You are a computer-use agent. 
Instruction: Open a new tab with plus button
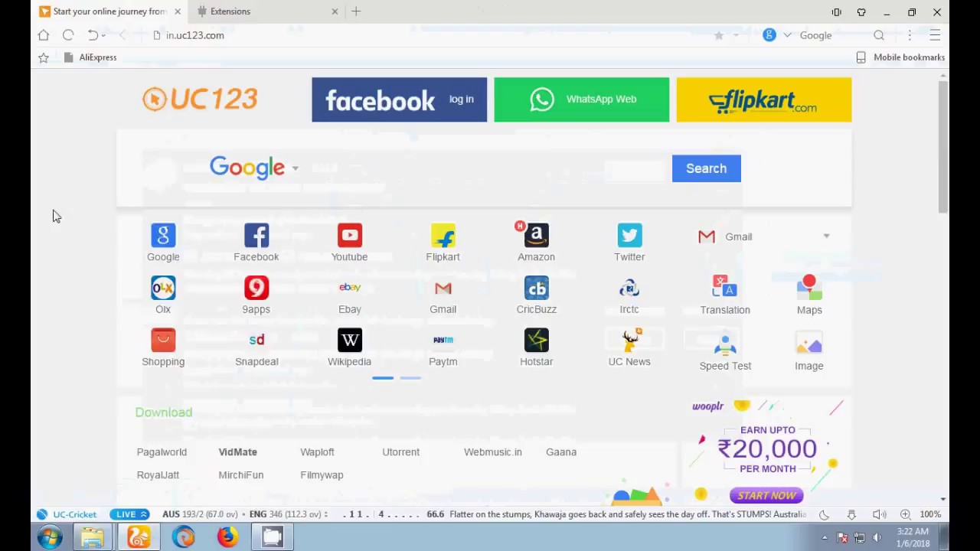coord(356,11)
